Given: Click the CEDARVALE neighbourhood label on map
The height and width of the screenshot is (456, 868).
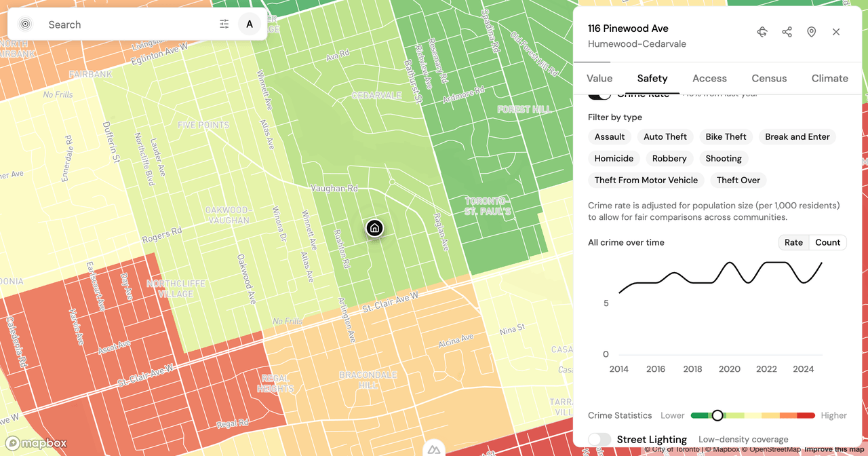Looking at the screenshot, I should 376,96.
